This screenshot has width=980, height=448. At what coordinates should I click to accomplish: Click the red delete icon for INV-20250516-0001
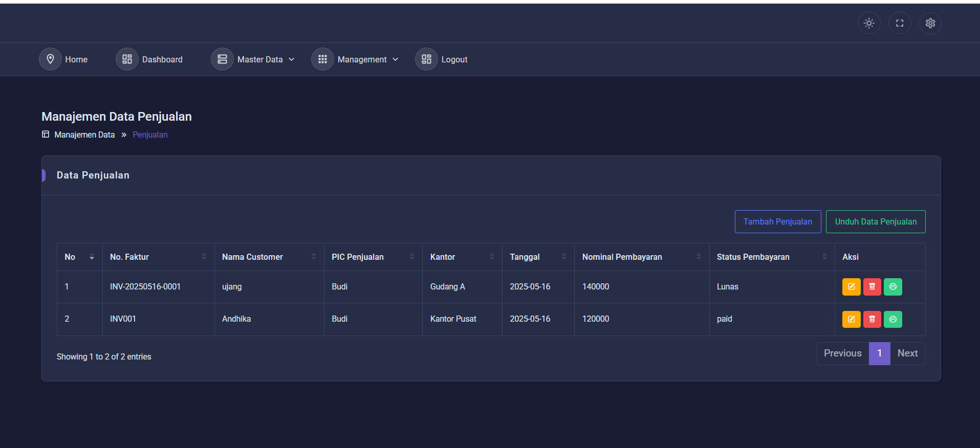[872, 287]
